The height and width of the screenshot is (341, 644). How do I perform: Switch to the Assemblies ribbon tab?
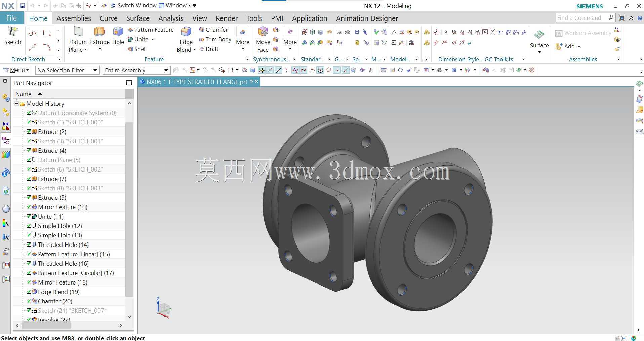(74, 18)
